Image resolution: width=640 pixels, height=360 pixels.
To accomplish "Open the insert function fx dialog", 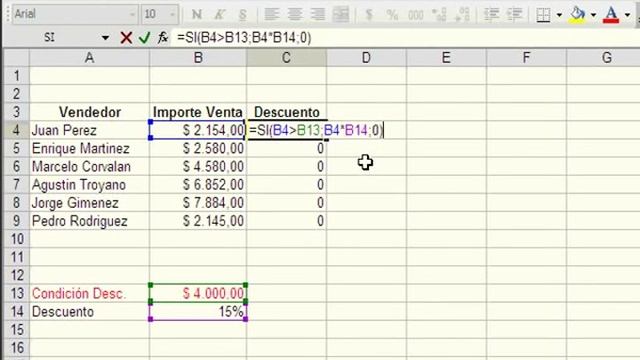I will pos(162,38).
